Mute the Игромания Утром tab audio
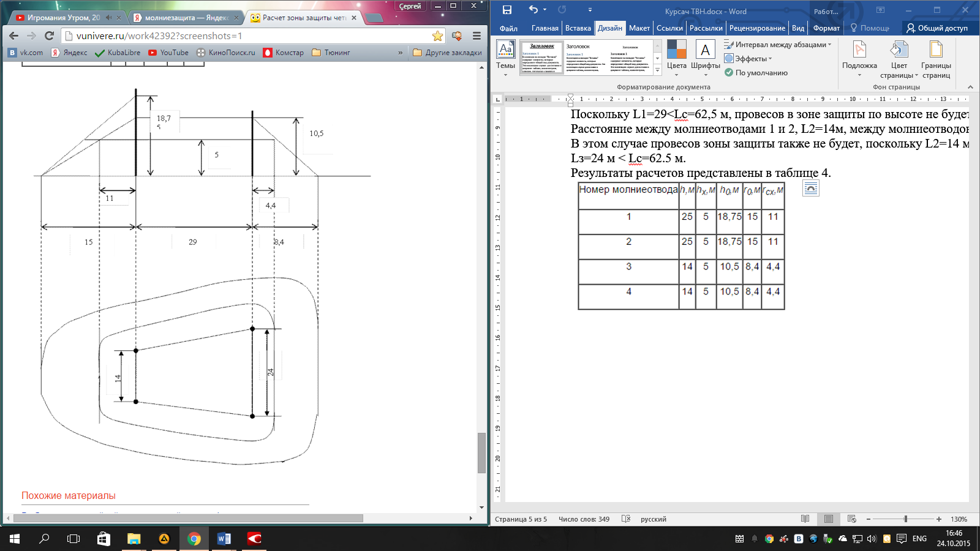This screenshot has height=551, width=980. 108,18
